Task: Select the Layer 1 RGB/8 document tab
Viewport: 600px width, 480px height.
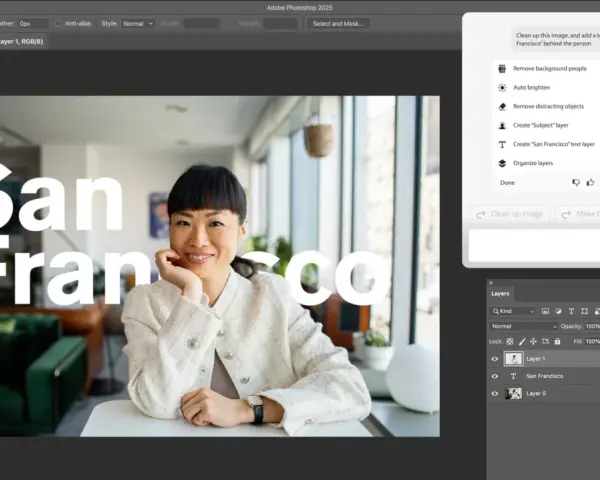Action: [22, 42]
